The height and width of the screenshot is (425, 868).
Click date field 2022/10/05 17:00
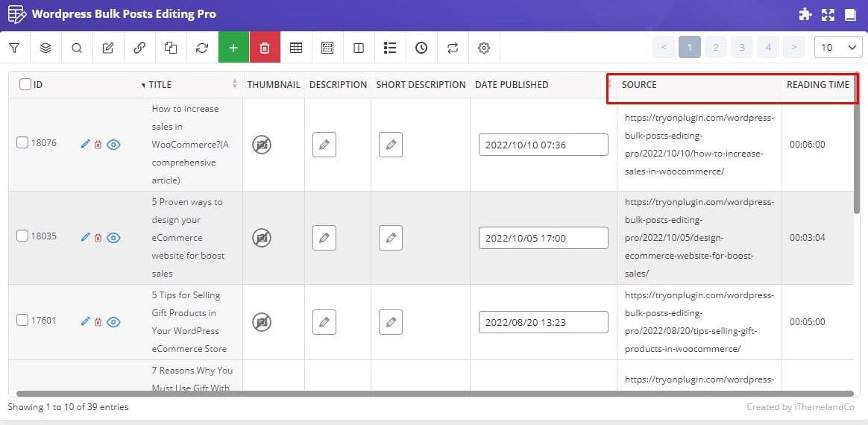point(544,238)
